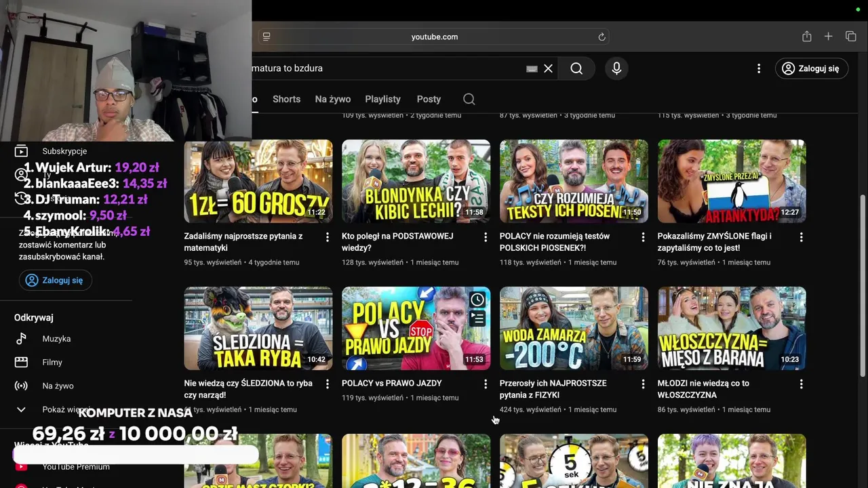The height and width of the screenshot is (488, 868).
Task: Play the '1ZŁ = 60 GROSZY' thumbnail
Action: [258, 182]
